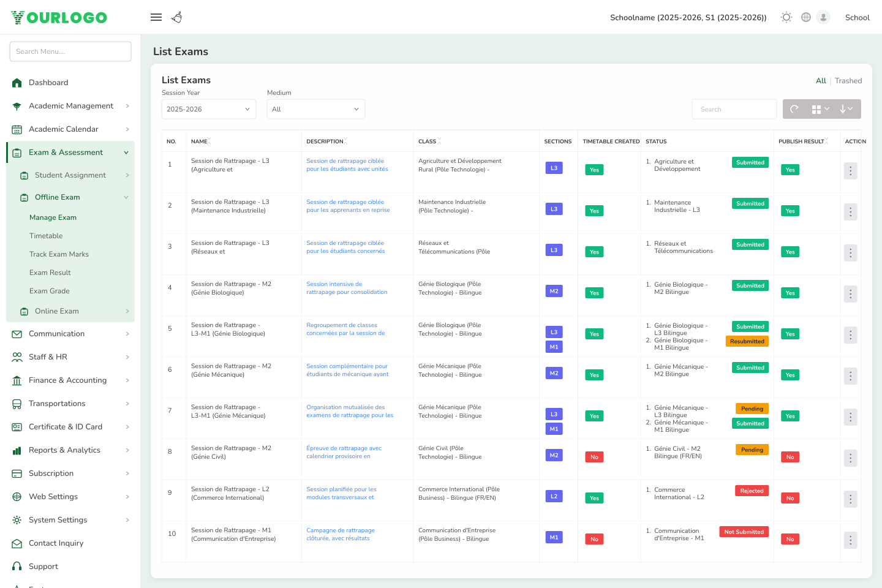Open action menu for exam row 6
Image resolution: width=882 pixels, height=588 pixels.
click(850, 376)
